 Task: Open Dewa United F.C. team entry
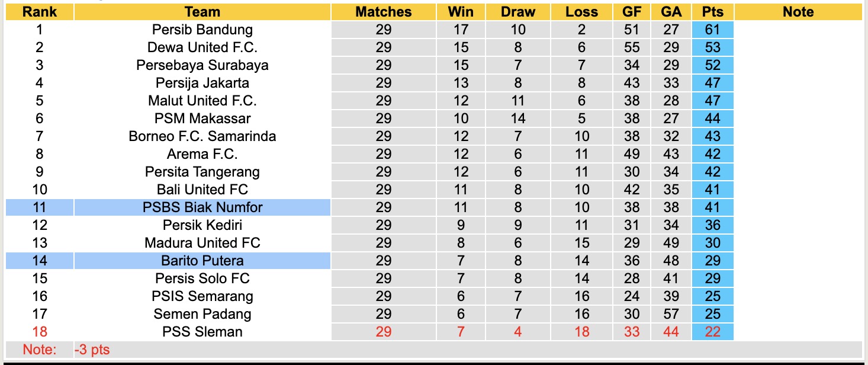202,47
